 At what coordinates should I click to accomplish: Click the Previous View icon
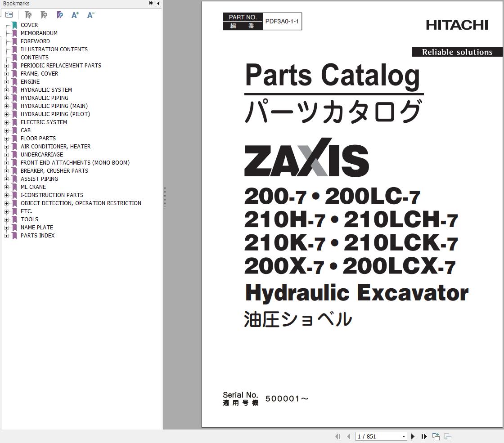[x=436, y=436]
